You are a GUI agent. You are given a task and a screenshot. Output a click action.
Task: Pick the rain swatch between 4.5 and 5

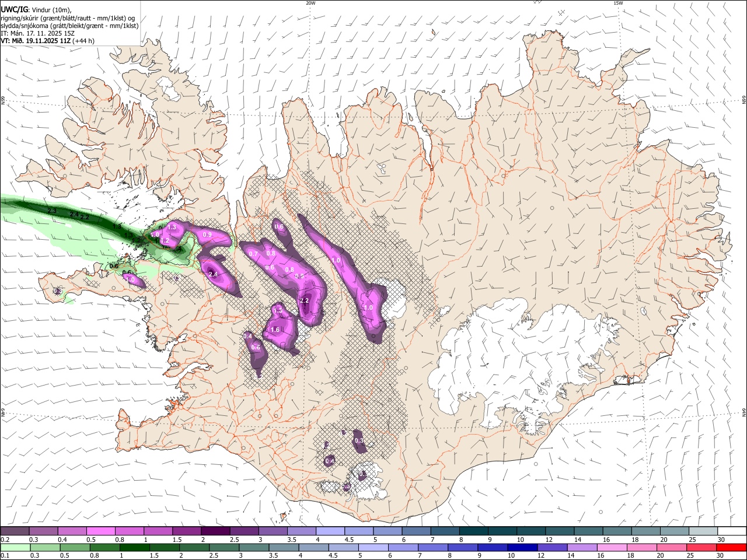coord(344,547)
